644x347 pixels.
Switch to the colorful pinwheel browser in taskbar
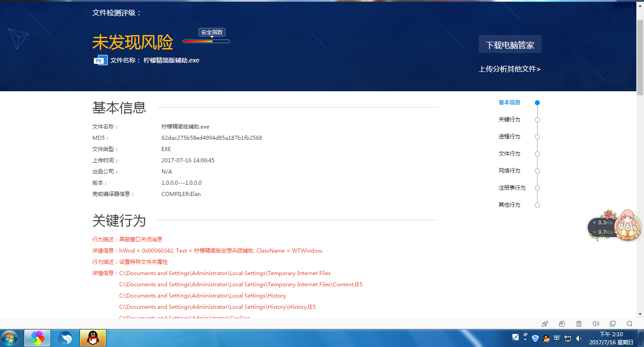coord(37,338)
